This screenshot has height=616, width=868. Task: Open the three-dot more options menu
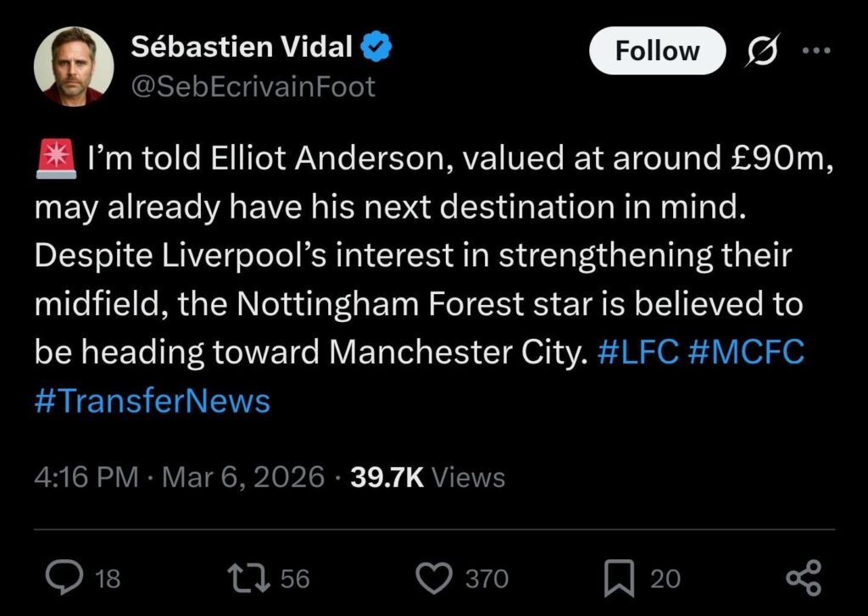pyautogui.click(x=815, y=49)
